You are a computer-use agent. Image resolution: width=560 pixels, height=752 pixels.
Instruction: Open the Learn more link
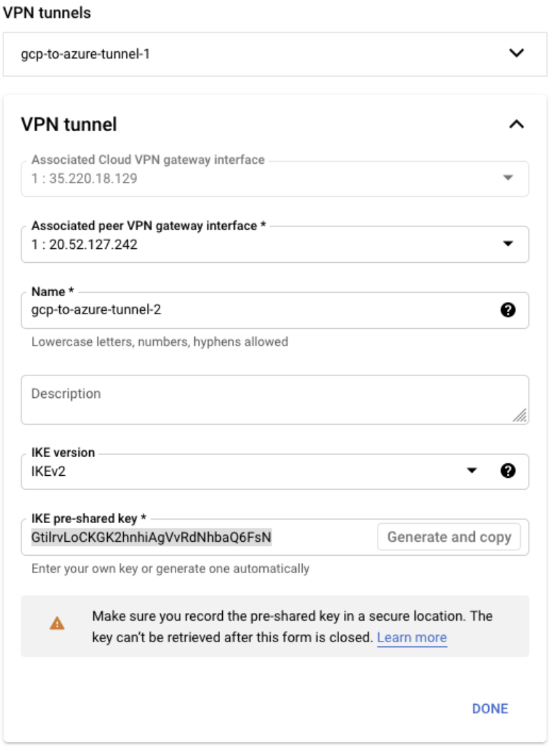412,638
